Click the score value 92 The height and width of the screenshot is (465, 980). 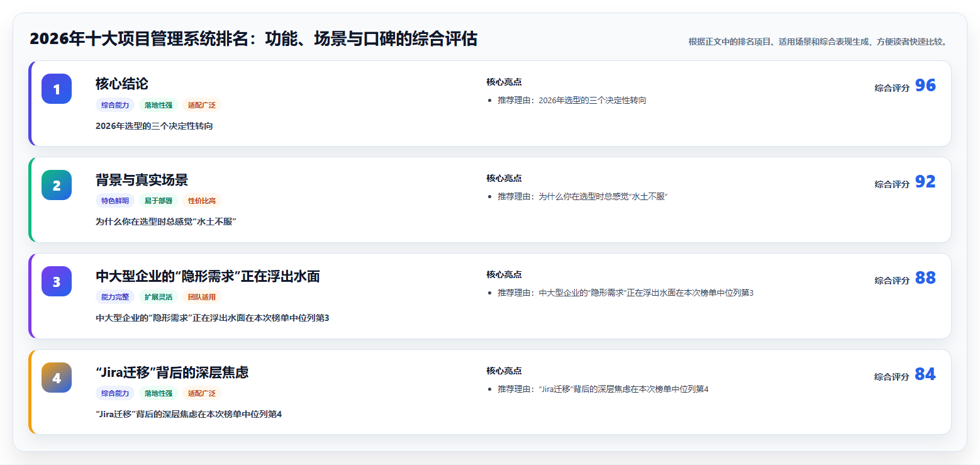925,182
